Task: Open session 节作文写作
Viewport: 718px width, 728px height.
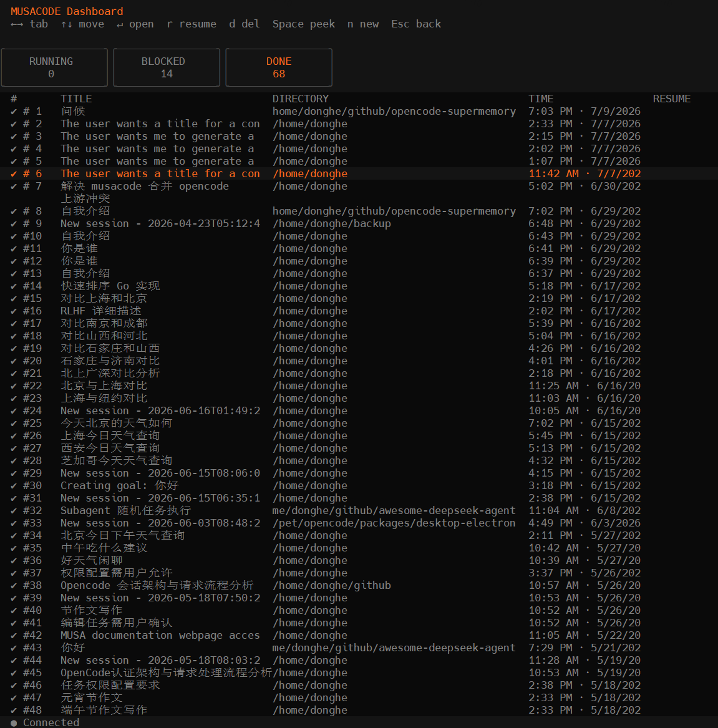Action: click(359, 611)
